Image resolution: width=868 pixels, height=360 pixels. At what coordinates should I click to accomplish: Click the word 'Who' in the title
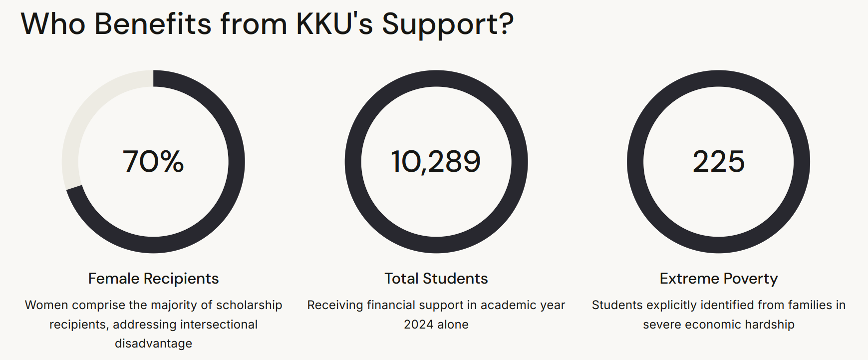click(x=53, y=23)
